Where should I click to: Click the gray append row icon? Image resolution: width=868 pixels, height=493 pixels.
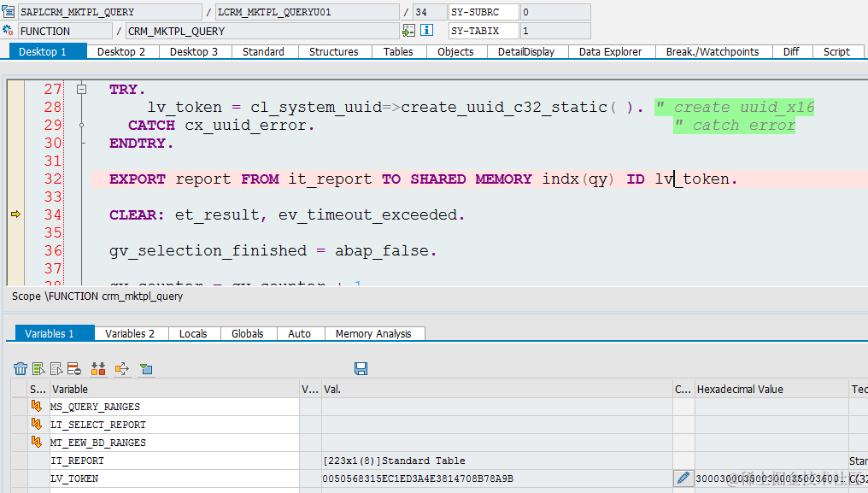coord(56,369)
